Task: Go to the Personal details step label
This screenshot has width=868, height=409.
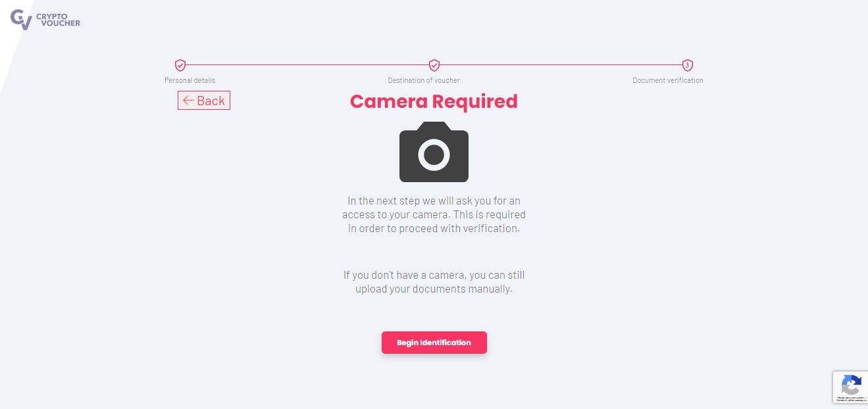Action: click(x=190, y=80)
